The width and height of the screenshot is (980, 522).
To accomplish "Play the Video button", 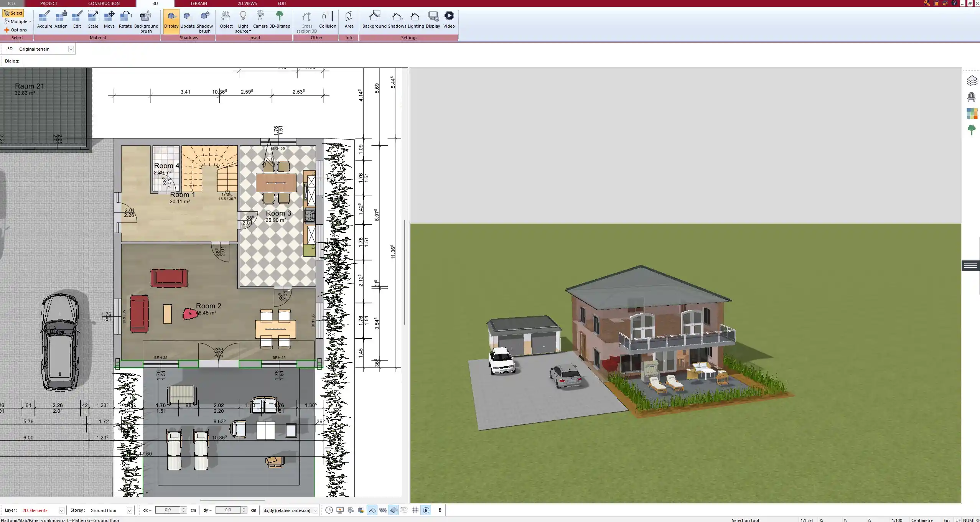I will 449,20.
